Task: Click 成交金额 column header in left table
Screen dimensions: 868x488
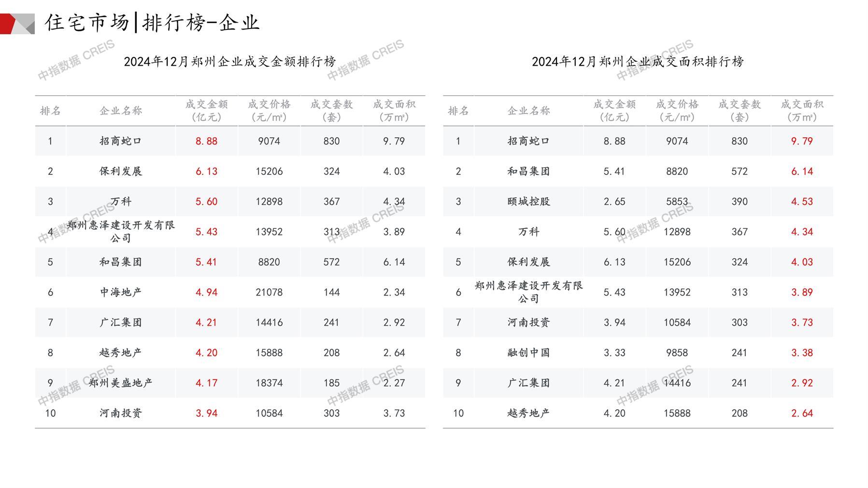Action: (206, 111)
